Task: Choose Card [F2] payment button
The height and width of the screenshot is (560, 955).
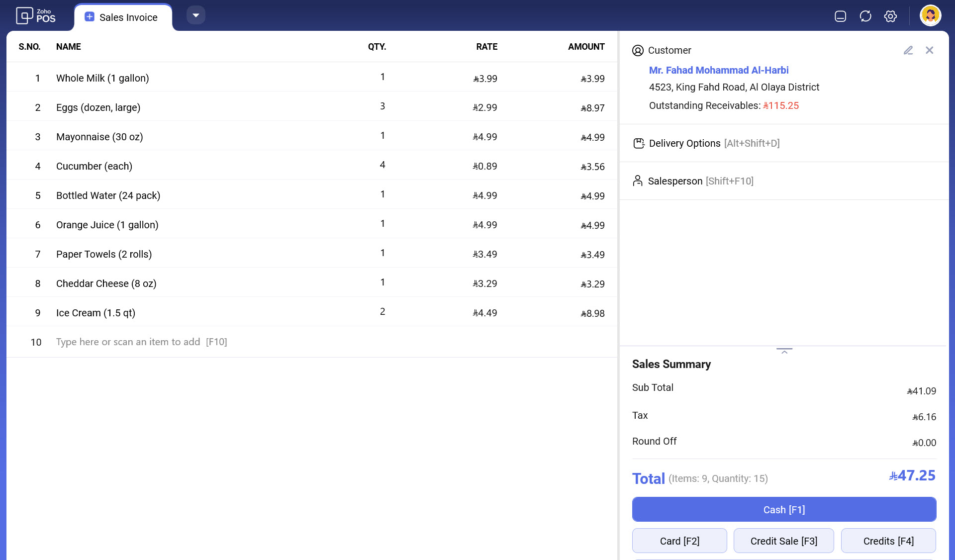Action: (679, 541)
